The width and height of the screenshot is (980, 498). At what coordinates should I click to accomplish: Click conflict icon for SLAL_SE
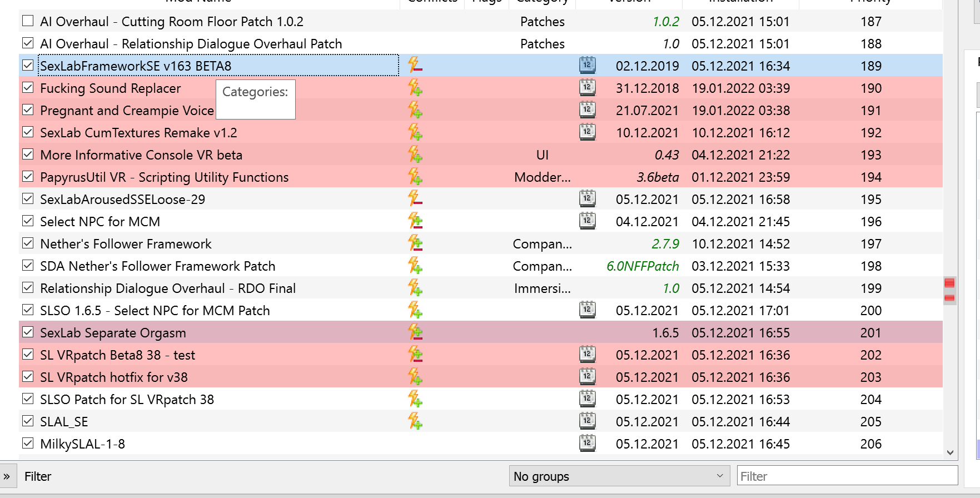pyautogui.click(x=415, y=421)
